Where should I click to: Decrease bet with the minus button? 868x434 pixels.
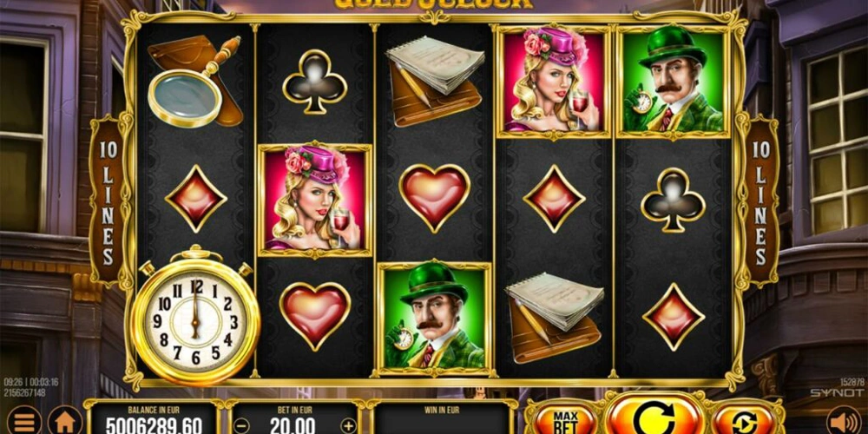click(x=242, y=425)
